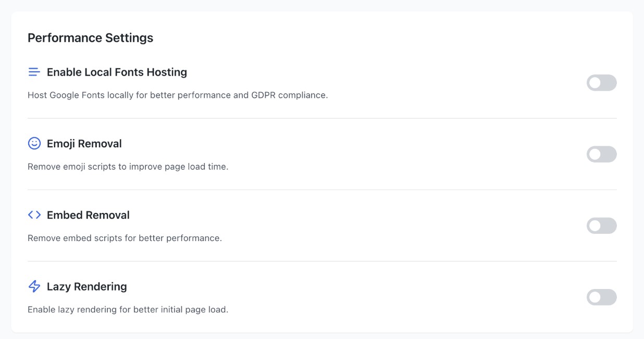Click the code brackets Embed Removal icon
The image size is (644, 339).
click(34, 215)
